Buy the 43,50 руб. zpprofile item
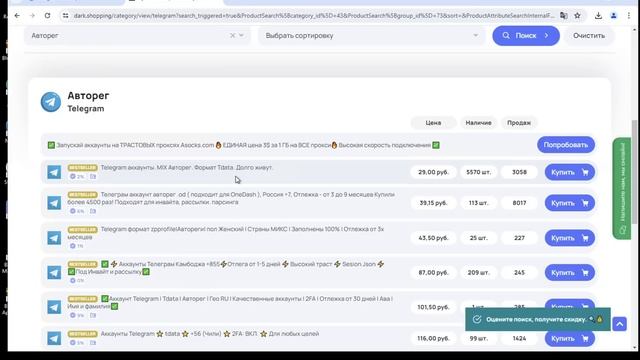640x360 pixels. [x=569, y=238]
